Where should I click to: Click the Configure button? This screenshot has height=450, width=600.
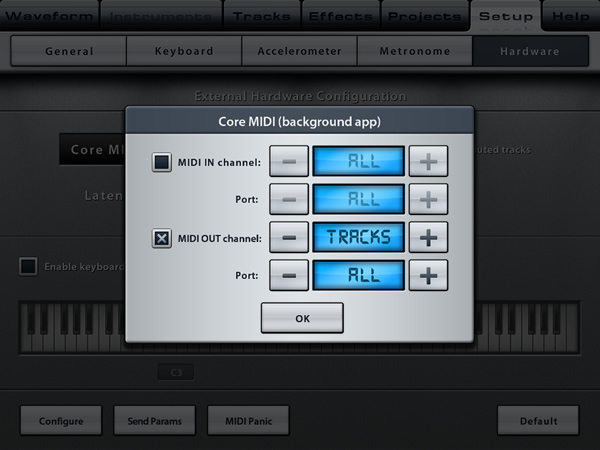[x=61, y=421]
